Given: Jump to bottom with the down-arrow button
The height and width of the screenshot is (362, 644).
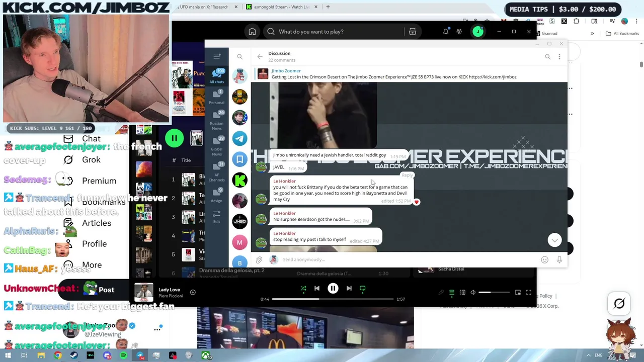Looking at the screenshot, I should click(x=554, y=240).
